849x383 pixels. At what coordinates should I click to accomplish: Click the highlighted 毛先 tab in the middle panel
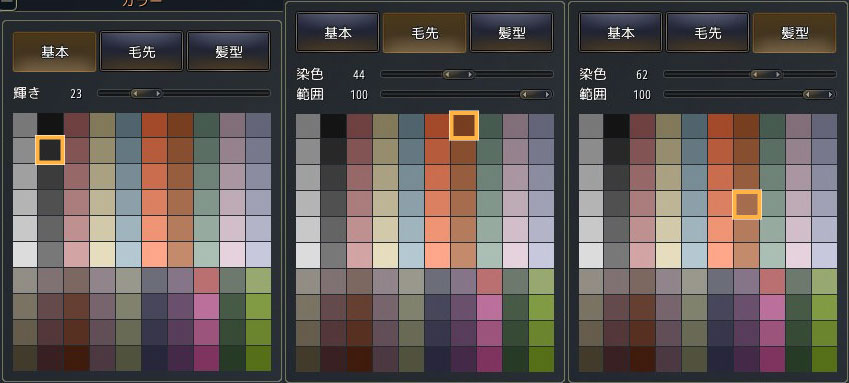point(424,33)
